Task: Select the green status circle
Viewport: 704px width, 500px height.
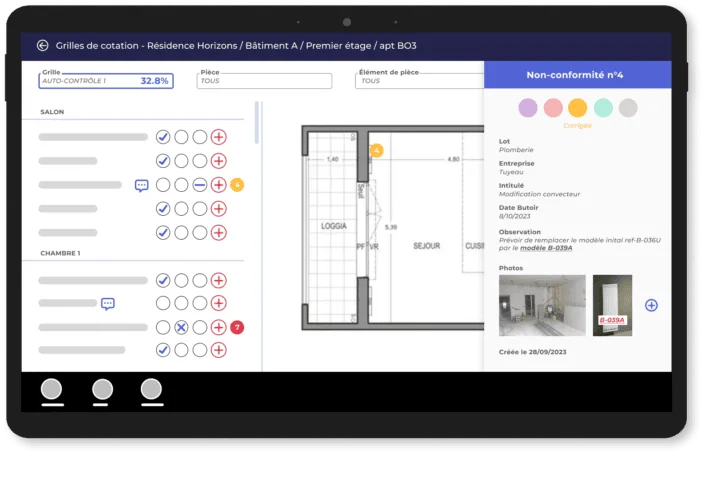Action: point(603,108)
